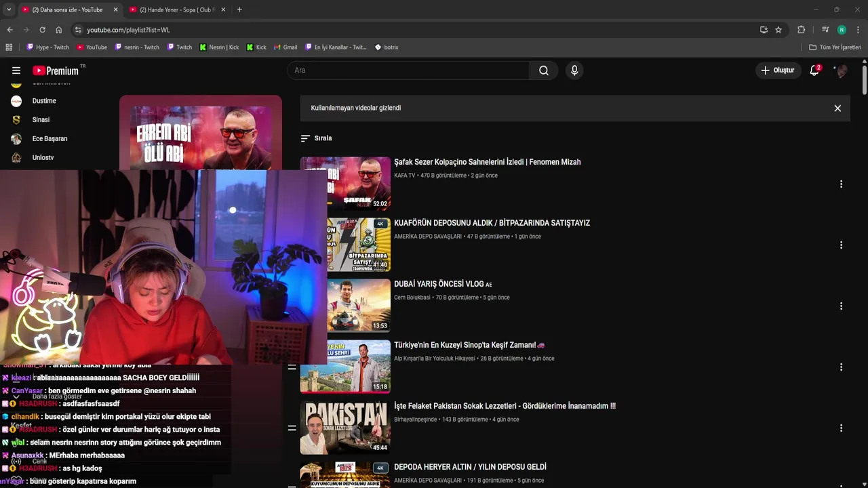Image resolution: width=868 pixels, height=488 pixels.
Task: Open En İyi Kanallar - Twit... bookmark
Action: (x=335, y=47)
